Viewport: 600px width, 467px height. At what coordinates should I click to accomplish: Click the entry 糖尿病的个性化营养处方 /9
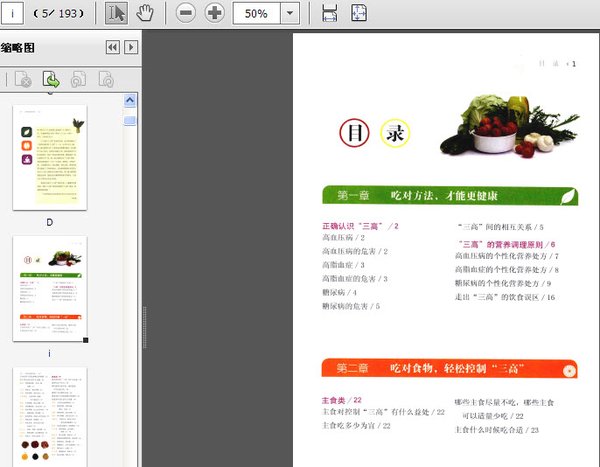pos(503,284)
